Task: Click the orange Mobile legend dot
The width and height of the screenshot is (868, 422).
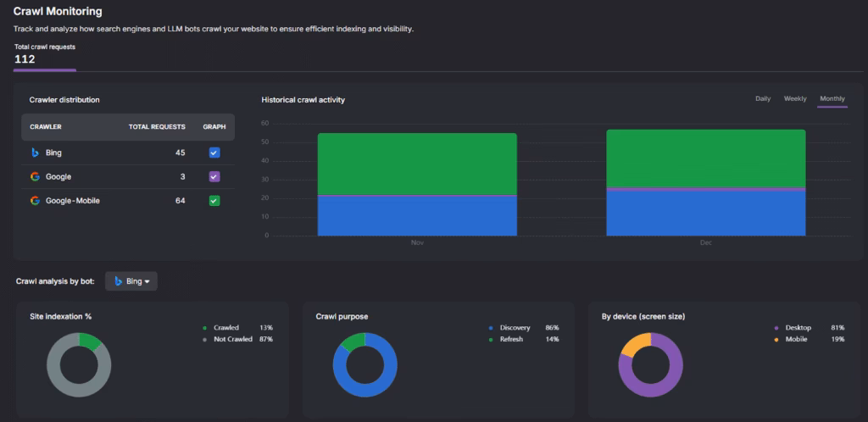Action: 776,339
